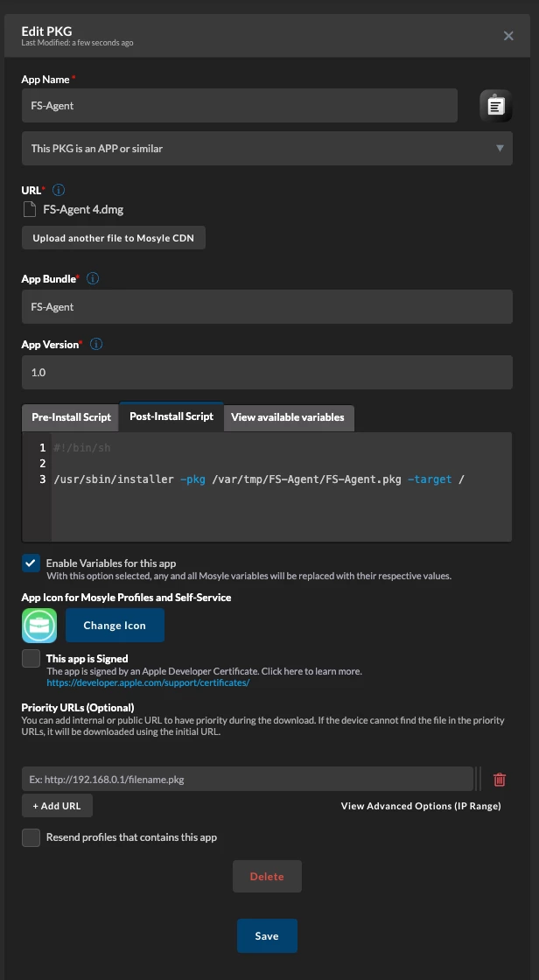This screenshot has width=539, height=980.
Task: Click the App Bundle input field
Action: tap(267, 307)
